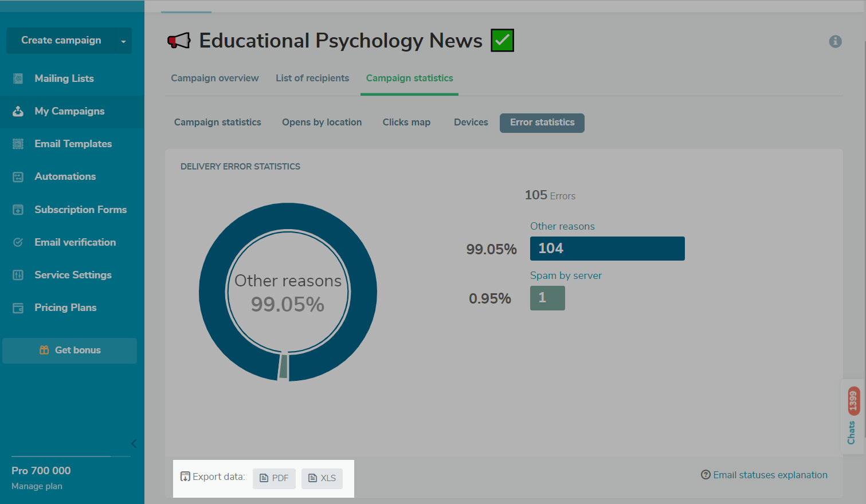Click the Other reasons 104 bar

[607, 249]
